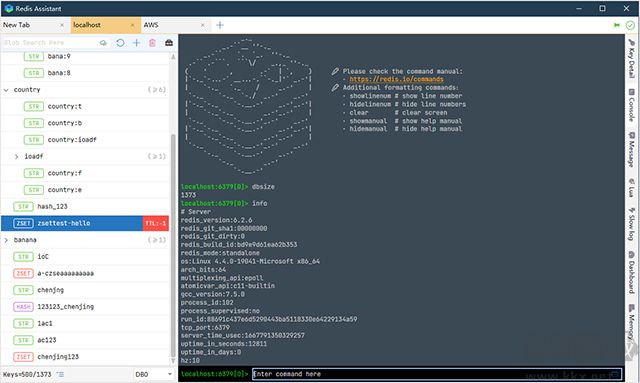640x383 pixels.
Task: Open Message side panel
Action: point(631,149)
